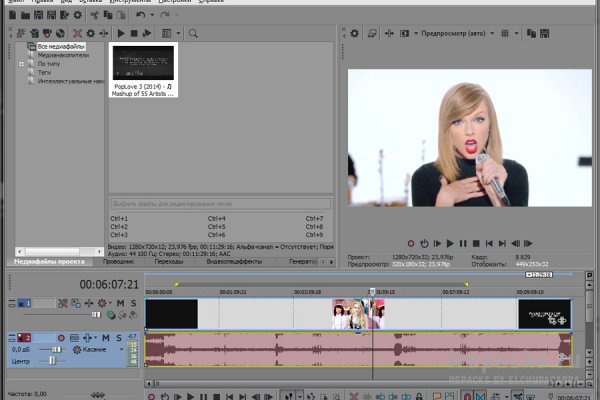
Task: Mute audio track 2
Action: tap(106, 338)
